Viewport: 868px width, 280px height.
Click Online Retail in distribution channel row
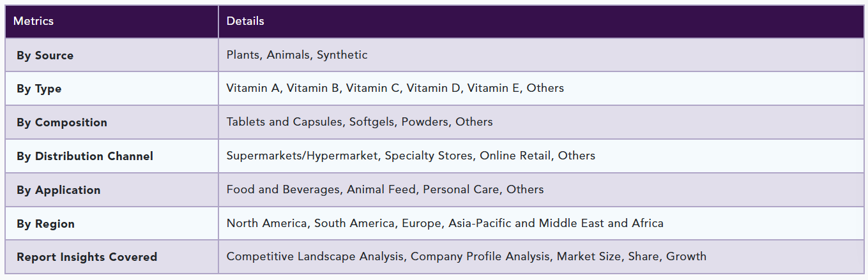point(515,156)
